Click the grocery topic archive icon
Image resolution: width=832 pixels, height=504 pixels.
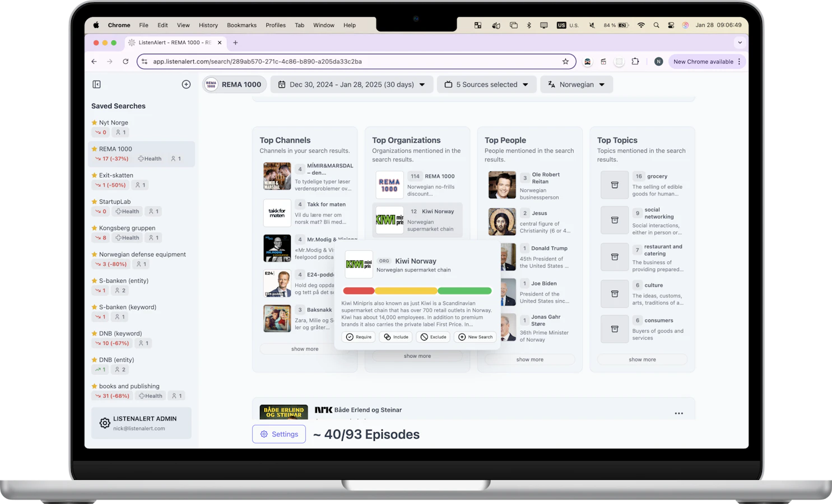pos(615,185)
